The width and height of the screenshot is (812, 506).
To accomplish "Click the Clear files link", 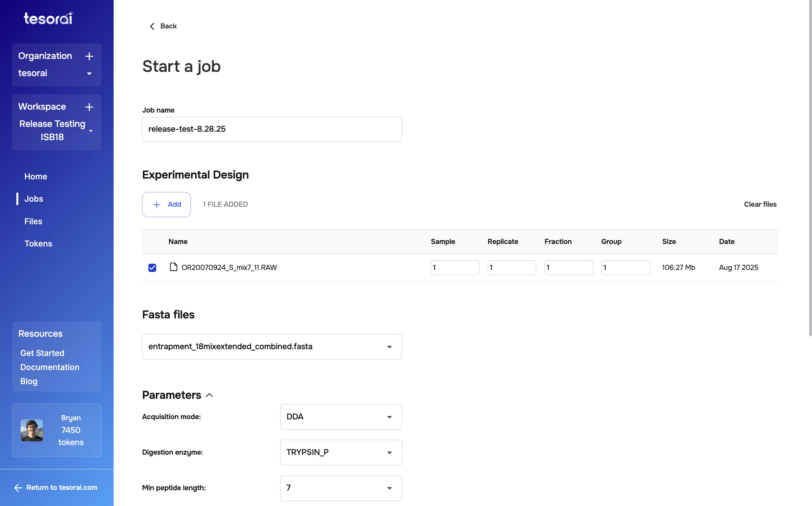I will pyautogui.click(x=760, y=204).
